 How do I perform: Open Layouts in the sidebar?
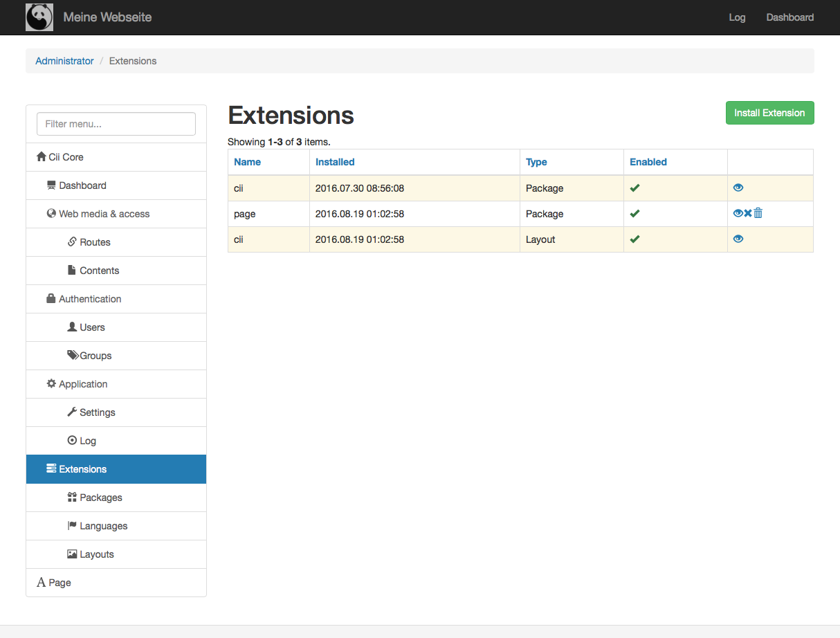(x=116, y=554)
